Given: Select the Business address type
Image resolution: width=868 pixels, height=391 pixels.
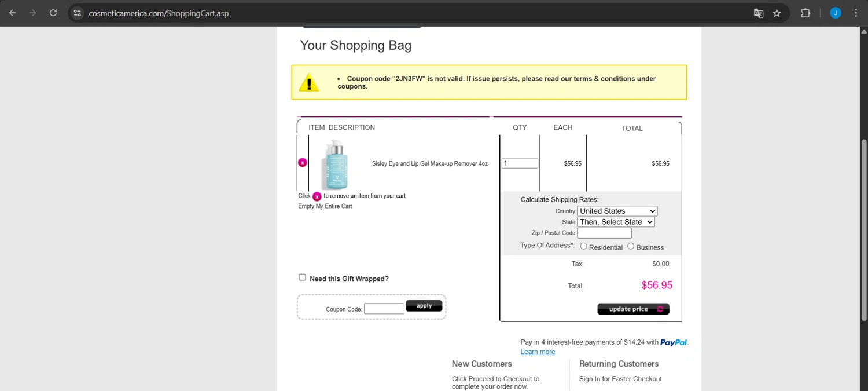Looking at the screenshot, I should point(631,246).
